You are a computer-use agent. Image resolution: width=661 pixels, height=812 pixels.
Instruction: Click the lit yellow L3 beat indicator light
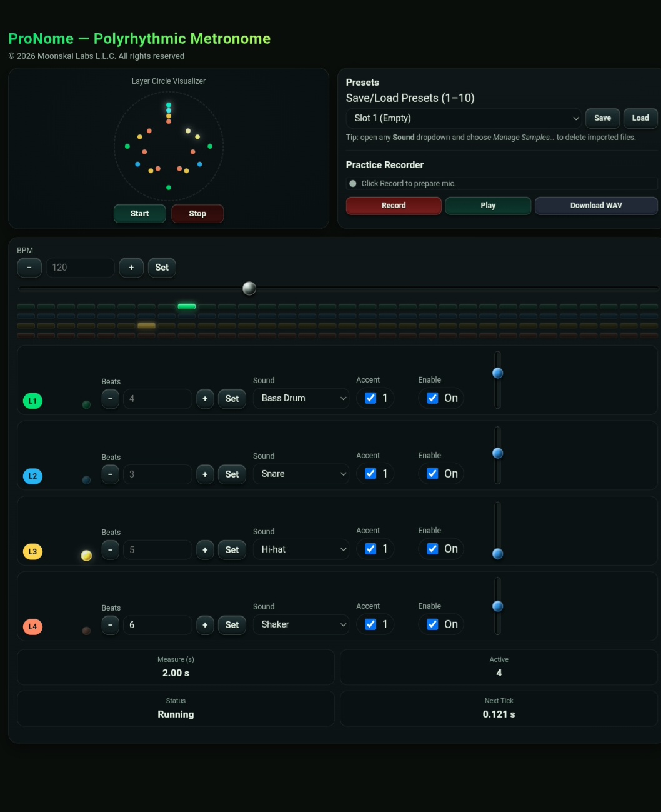click(x=86, y=555)
